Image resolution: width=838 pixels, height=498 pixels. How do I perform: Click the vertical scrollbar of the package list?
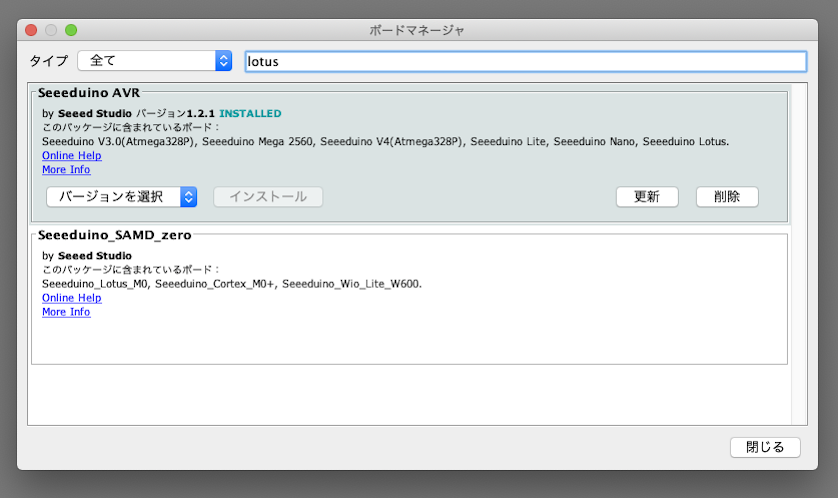click(798, 250)
